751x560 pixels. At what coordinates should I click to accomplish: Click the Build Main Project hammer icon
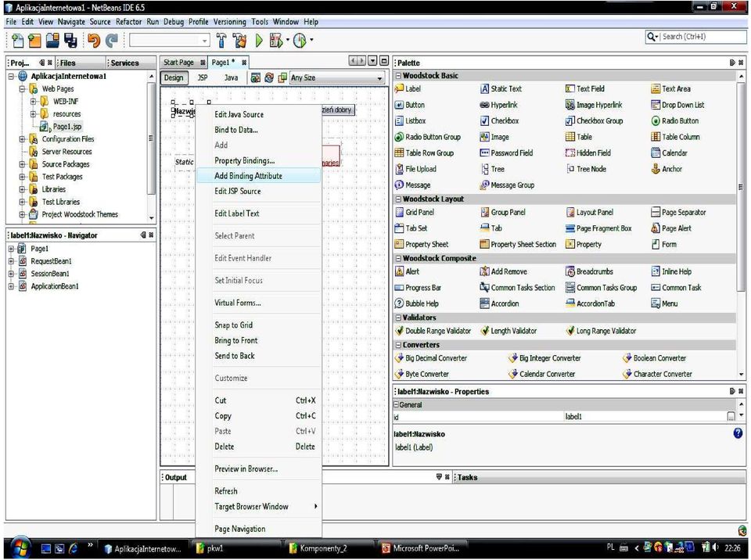221,41
